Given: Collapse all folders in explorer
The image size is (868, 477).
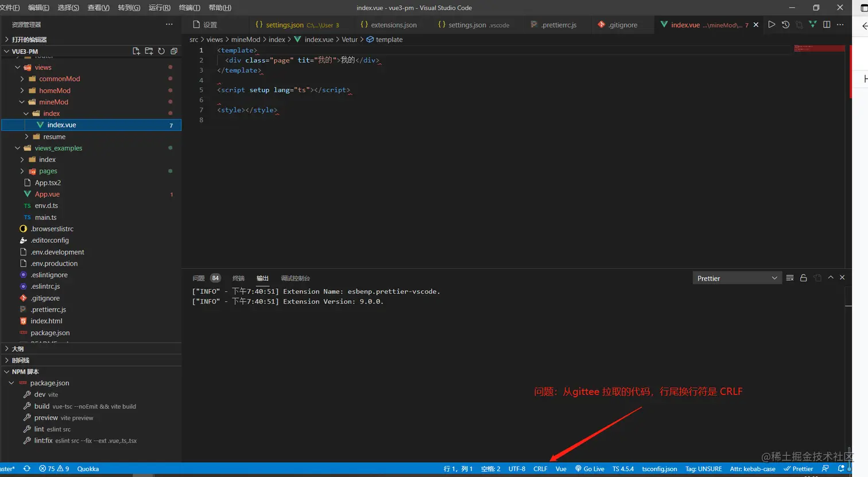Looking at the screenshot, I should pyautogui.click(x=174, y=51).
